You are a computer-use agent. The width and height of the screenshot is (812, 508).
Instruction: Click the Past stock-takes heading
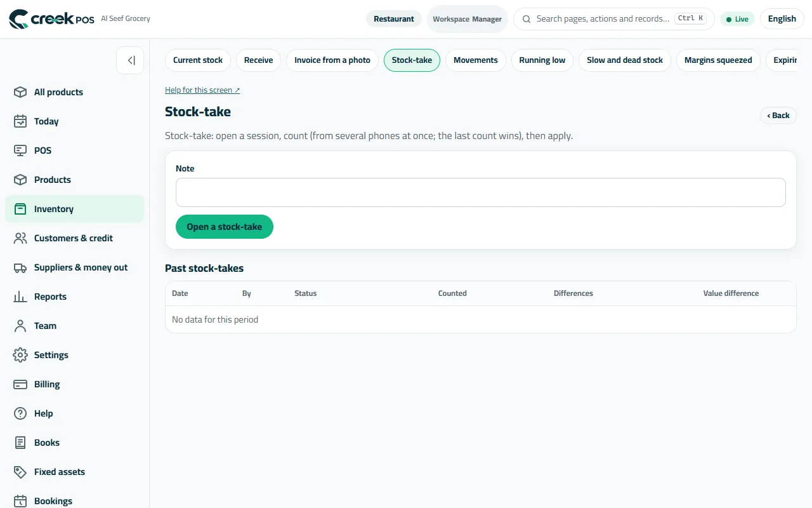204,268
